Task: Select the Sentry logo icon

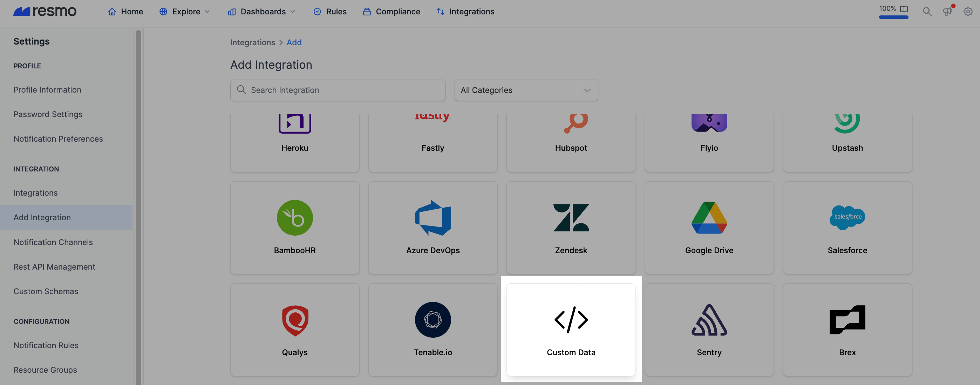Action: [x=709, y=319]
